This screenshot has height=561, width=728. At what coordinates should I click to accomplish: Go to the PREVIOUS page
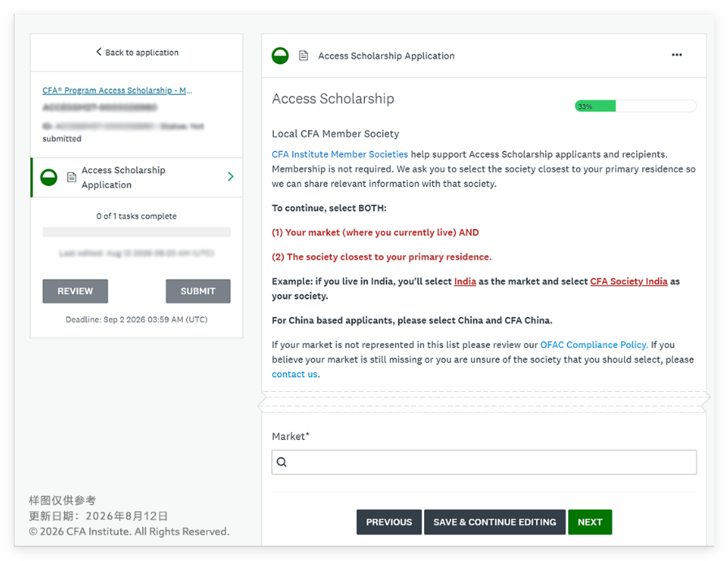point(389,522)
